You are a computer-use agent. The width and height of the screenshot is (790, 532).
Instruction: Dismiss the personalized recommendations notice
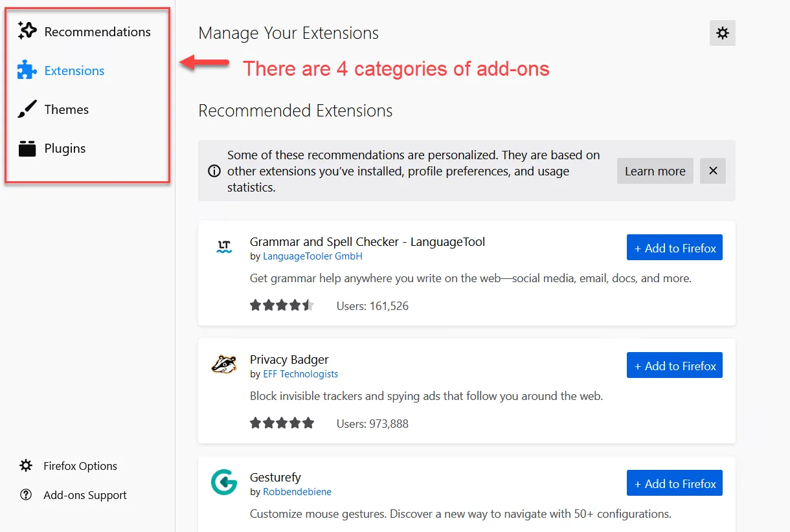click(x=713, y=171)
